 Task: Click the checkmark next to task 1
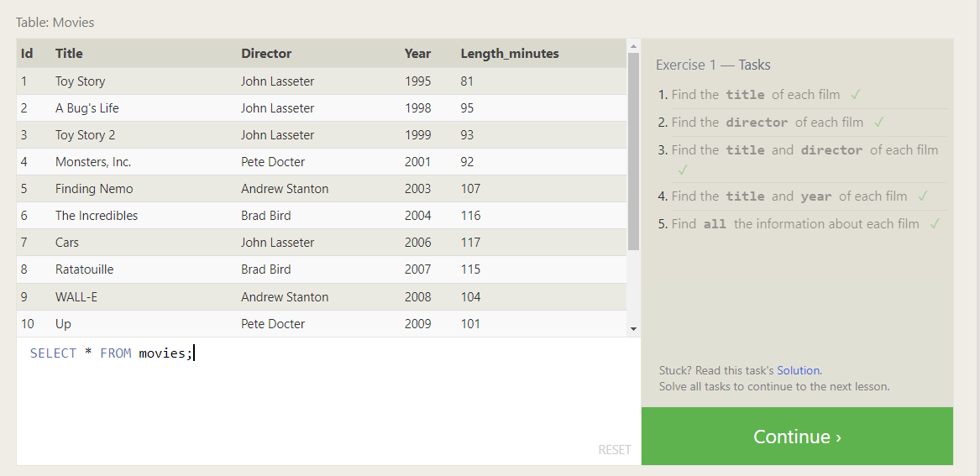pos(856,95)
